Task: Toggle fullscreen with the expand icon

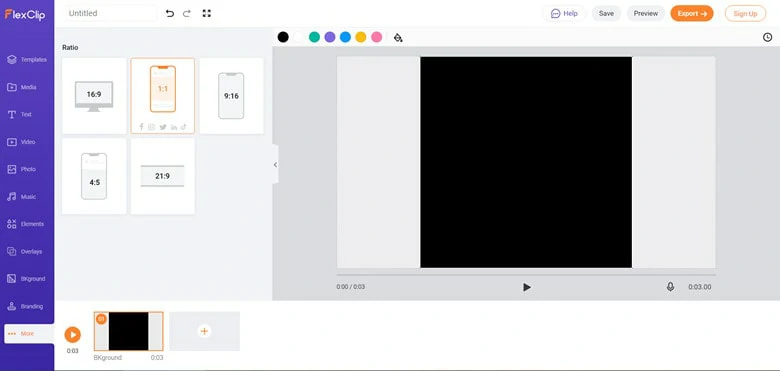Action: coord(207,13)
